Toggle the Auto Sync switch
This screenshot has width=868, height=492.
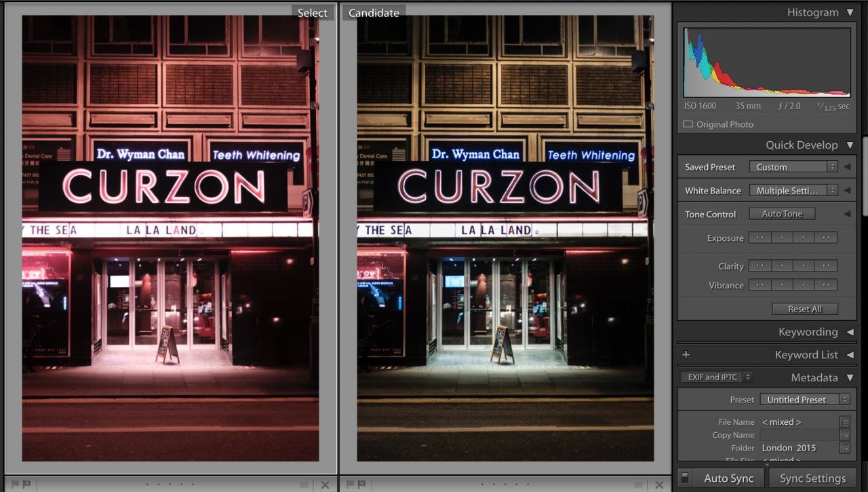coord(685,478)
